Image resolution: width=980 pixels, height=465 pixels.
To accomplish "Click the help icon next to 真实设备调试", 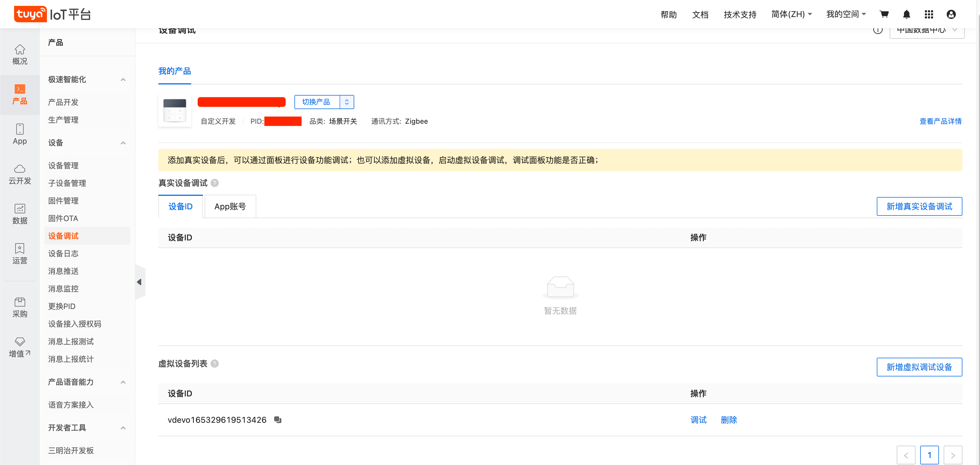I will click(x=215, y=183).
